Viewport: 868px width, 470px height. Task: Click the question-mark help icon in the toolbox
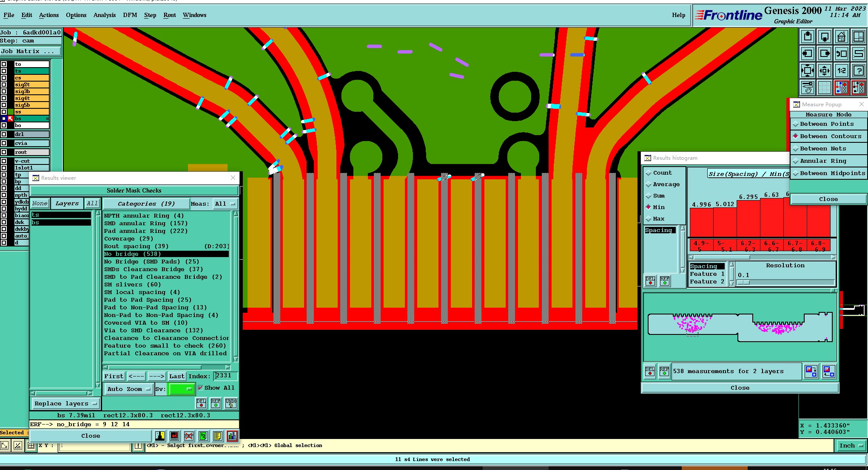point(859,71)
